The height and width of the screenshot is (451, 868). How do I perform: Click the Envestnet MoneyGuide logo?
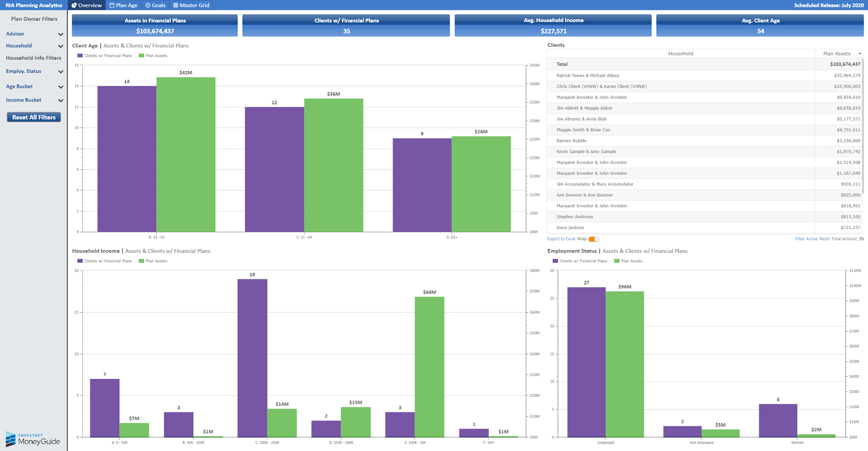(33, 440)
